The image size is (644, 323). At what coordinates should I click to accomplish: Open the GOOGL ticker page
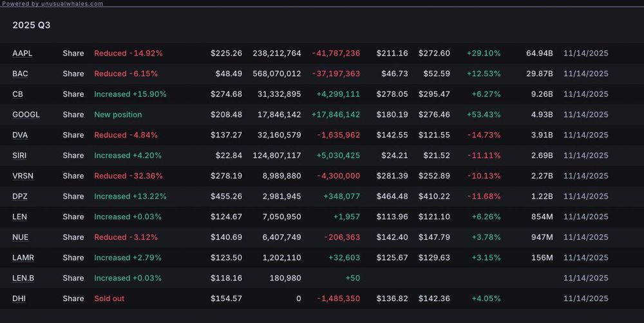(26, 115)
